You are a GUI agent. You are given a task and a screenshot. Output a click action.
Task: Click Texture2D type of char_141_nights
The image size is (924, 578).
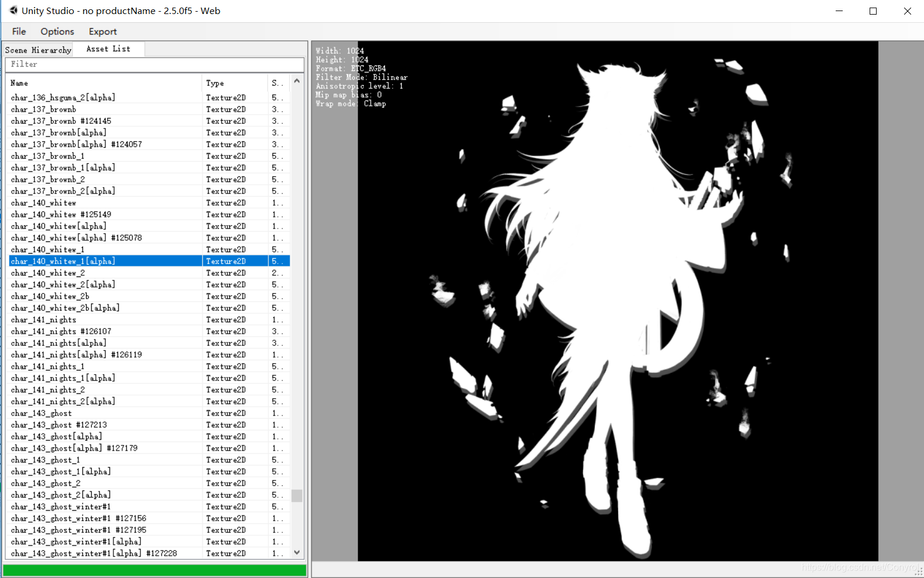tap(226, 320)
